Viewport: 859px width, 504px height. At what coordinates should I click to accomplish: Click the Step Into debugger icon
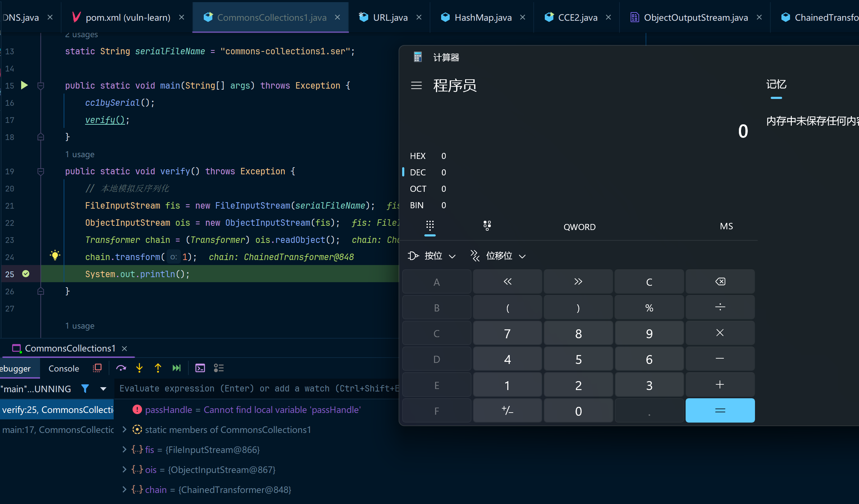point(139,368)
